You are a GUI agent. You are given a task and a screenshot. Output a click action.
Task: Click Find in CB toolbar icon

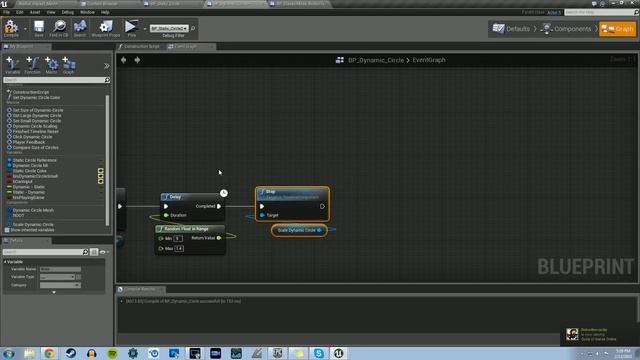[59, 29]
